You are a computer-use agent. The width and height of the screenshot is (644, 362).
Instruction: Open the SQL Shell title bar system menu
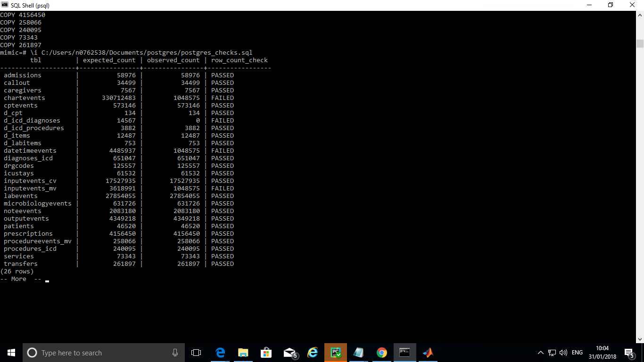pyautogui.click(x=5, y=5)
